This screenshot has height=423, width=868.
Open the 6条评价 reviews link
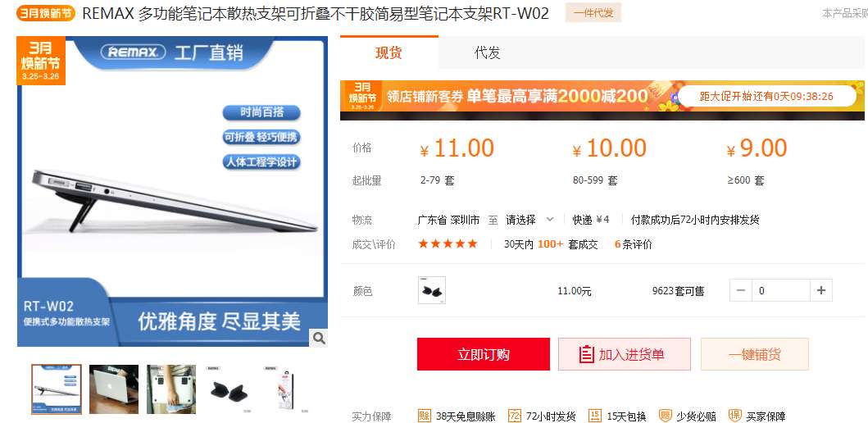point(634,244)
